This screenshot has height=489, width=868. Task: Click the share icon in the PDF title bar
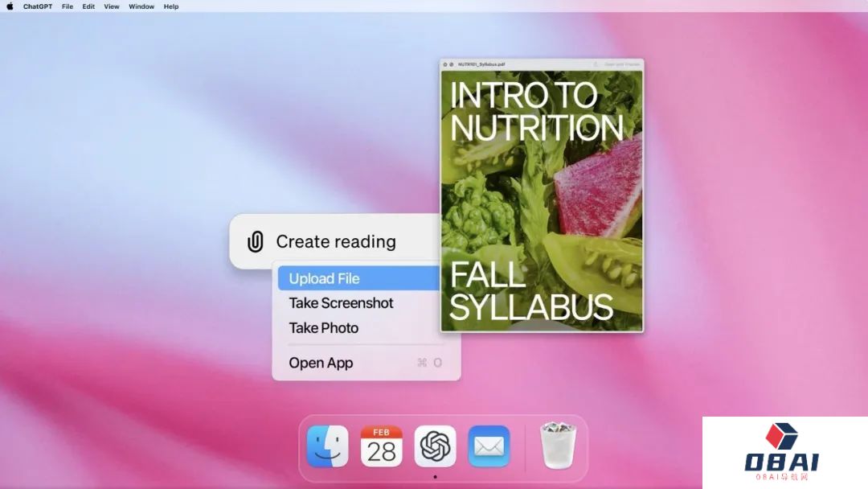click(596, 64)
